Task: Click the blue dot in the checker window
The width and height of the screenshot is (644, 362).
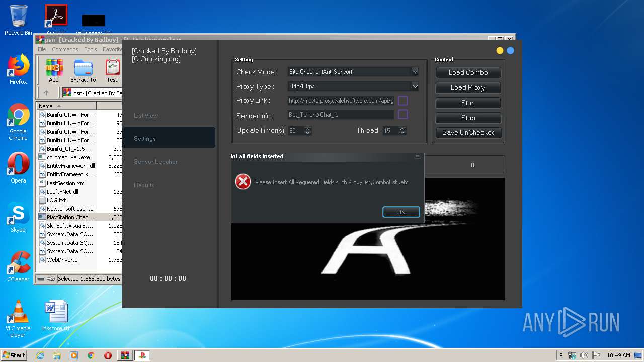Action: [x=510, y=50]
